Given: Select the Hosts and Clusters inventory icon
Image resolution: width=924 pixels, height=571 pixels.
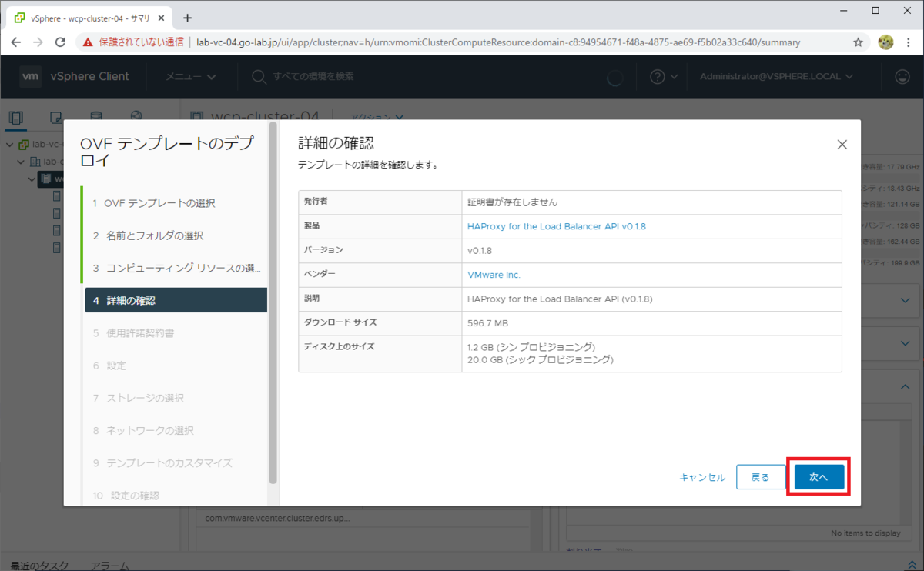Looking at the screenshot, I should pos(16,117).
